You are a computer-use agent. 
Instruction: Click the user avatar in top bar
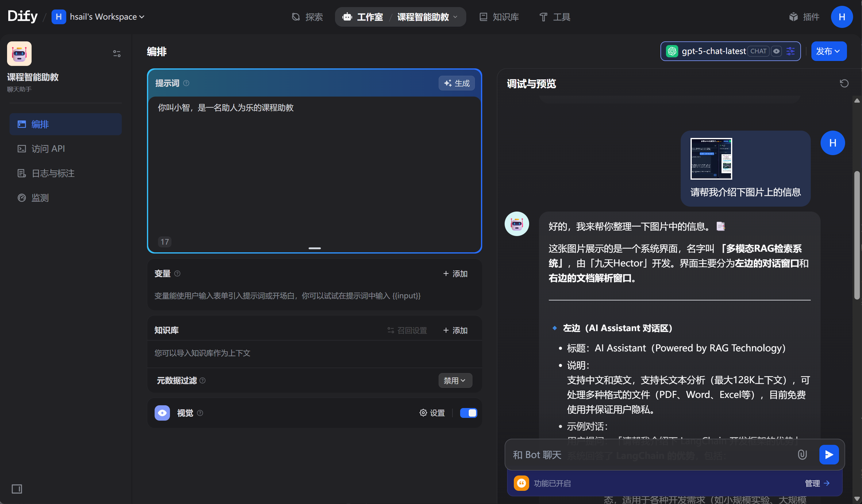[x=842, y=17]
